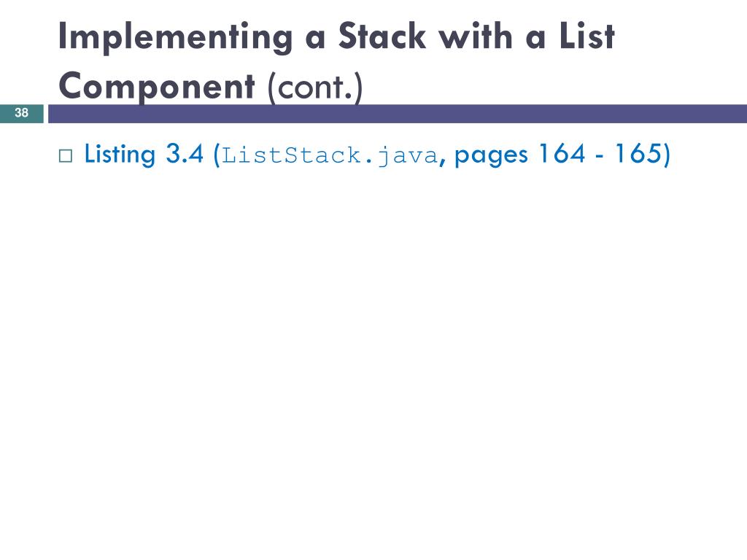Screen dimensions: 747x560
Task: Select the listing number 3.4
Action: point(185,154)
